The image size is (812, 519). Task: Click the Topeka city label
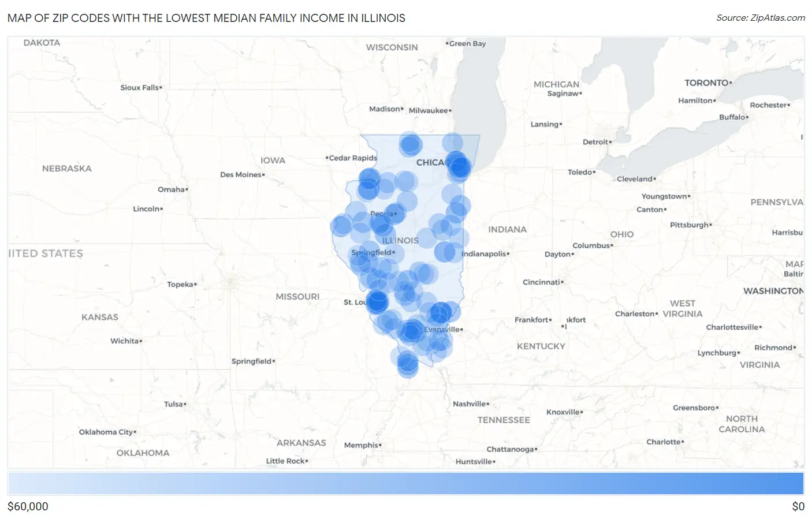tap(182, 284)
